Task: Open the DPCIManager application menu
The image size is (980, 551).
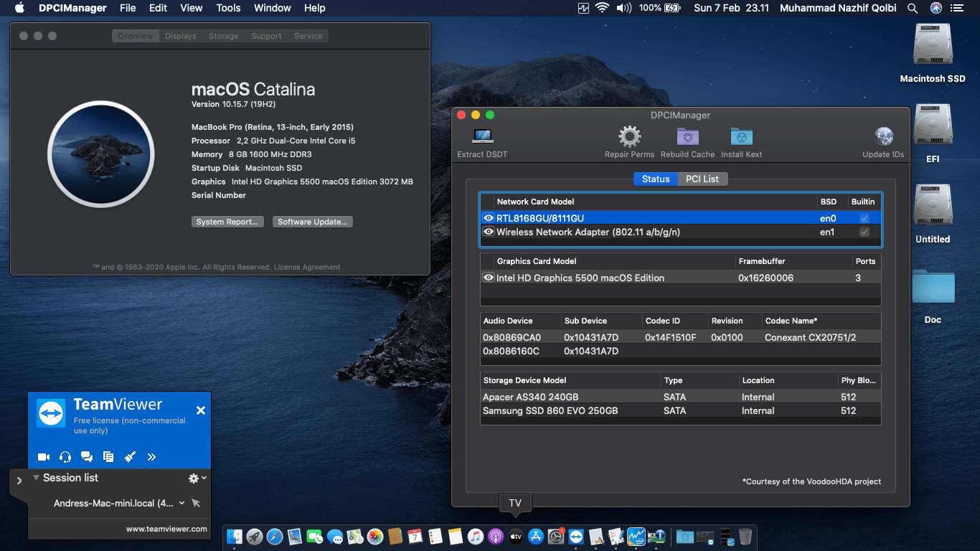Action: [x=72, y=8]
